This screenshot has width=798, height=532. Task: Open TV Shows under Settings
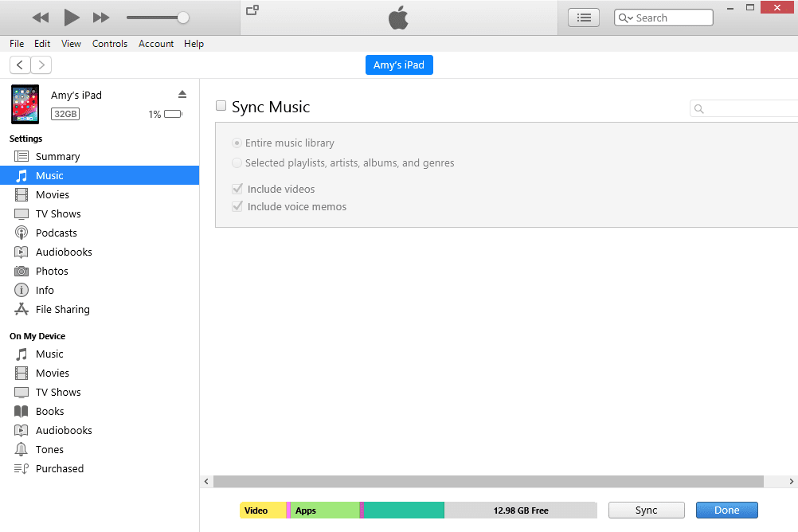tap(100, 213)
